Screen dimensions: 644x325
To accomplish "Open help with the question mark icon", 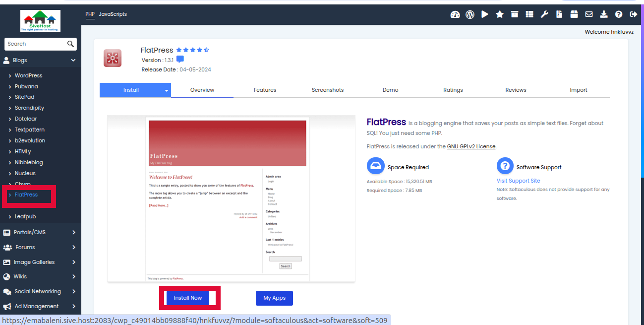I will 619,14.
